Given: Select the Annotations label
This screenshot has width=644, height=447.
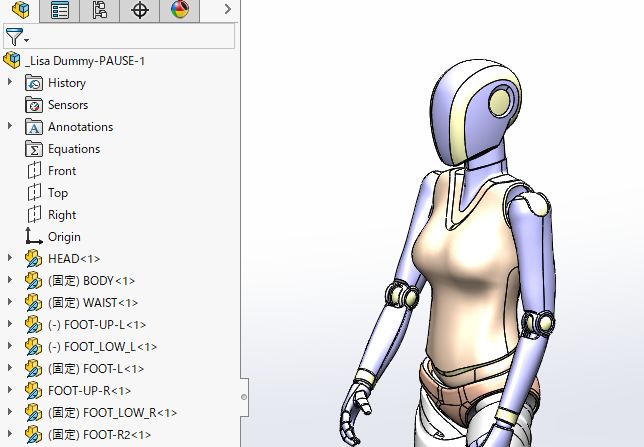Looking at the screenshot, I should pos(80,127).
